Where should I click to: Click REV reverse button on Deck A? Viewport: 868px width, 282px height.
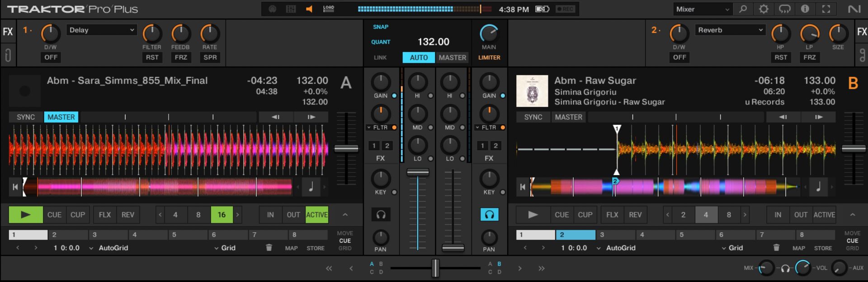pos(128,215)
